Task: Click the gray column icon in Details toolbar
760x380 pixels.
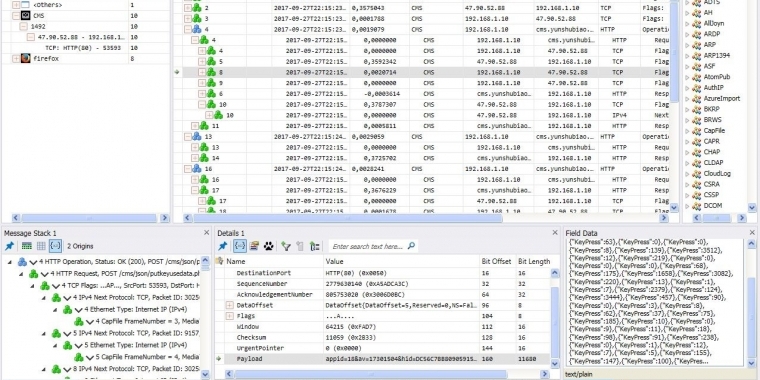Action: (300, 246)
